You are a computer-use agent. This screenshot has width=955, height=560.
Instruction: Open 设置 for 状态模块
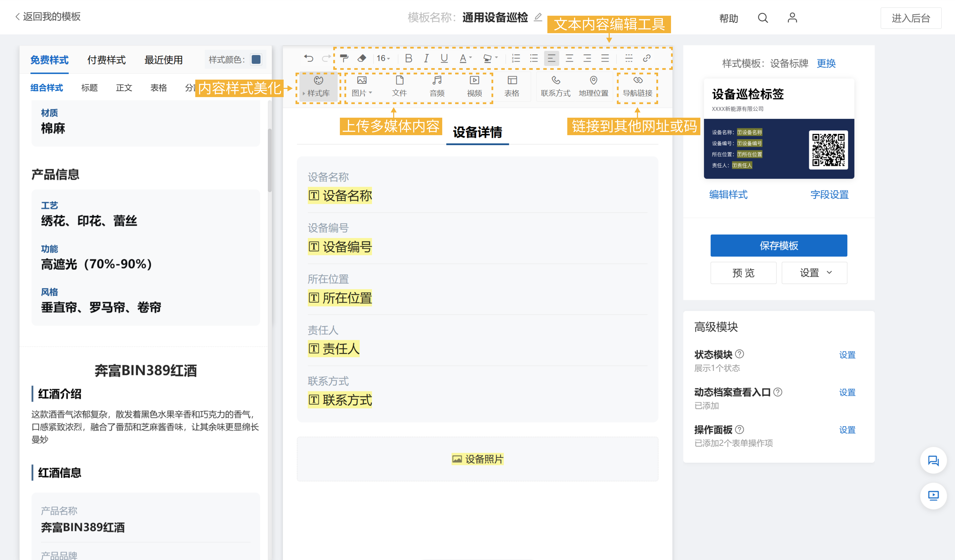tap(847, 355)
